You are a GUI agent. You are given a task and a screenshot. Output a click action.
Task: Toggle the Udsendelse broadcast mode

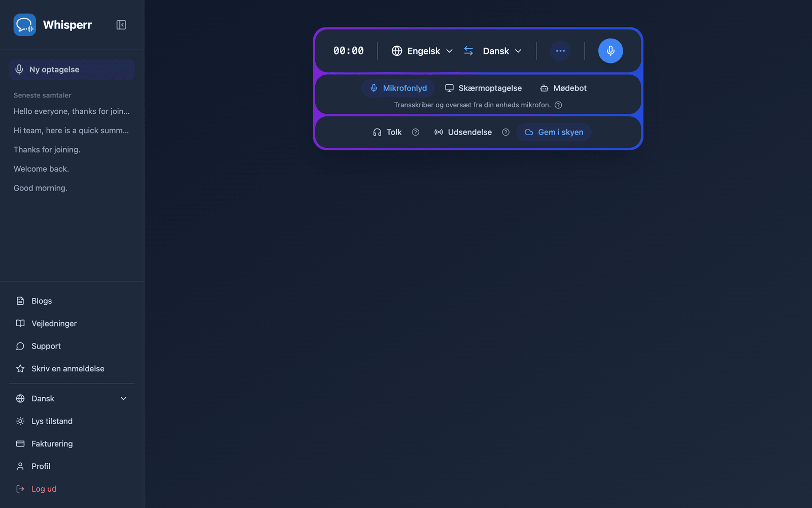click(463, 132)
